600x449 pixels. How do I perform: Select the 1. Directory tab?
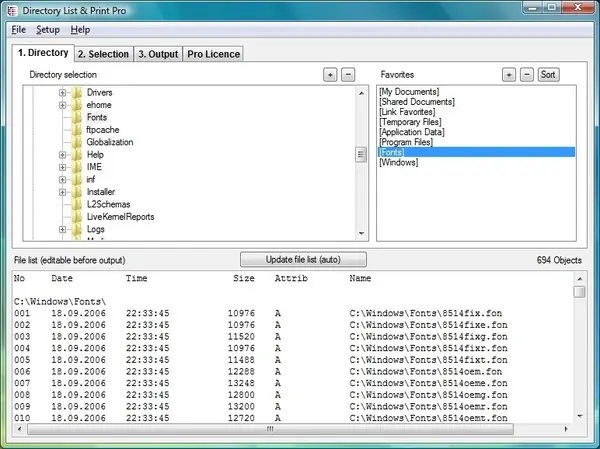tap(43, 52)
